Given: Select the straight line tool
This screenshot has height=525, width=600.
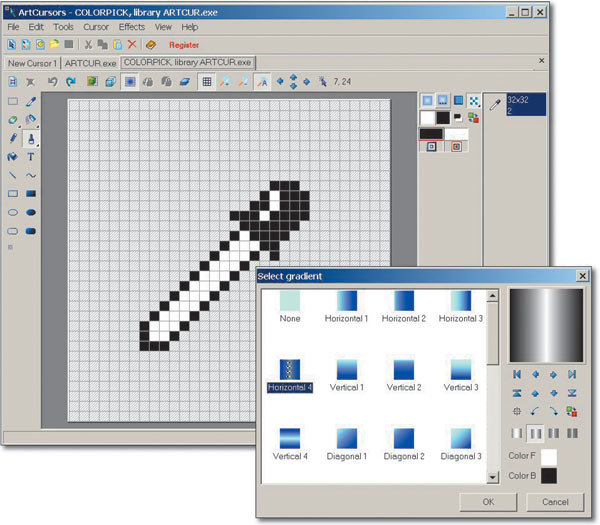Looking at the screenshot, I should [13, 175].
